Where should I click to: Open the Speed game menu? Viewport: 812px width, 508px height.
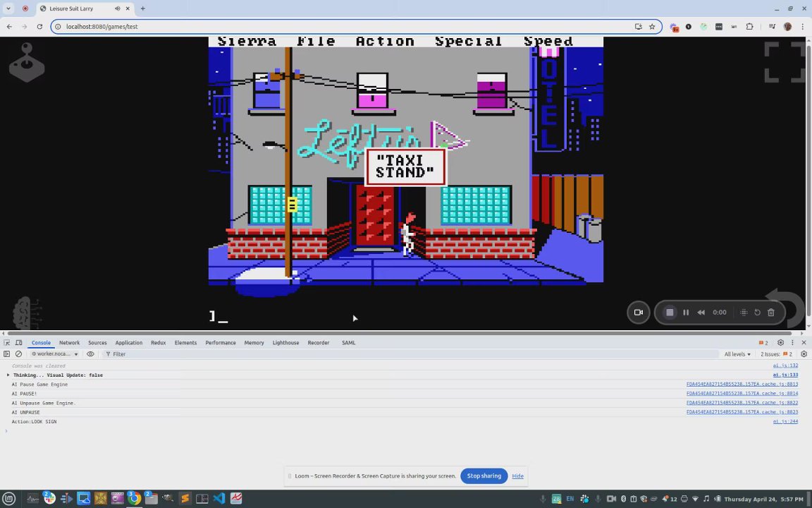click(548, 42)
